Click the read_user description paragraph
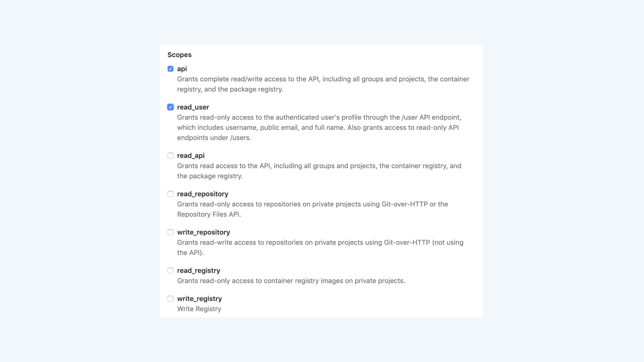 [319, 127]
